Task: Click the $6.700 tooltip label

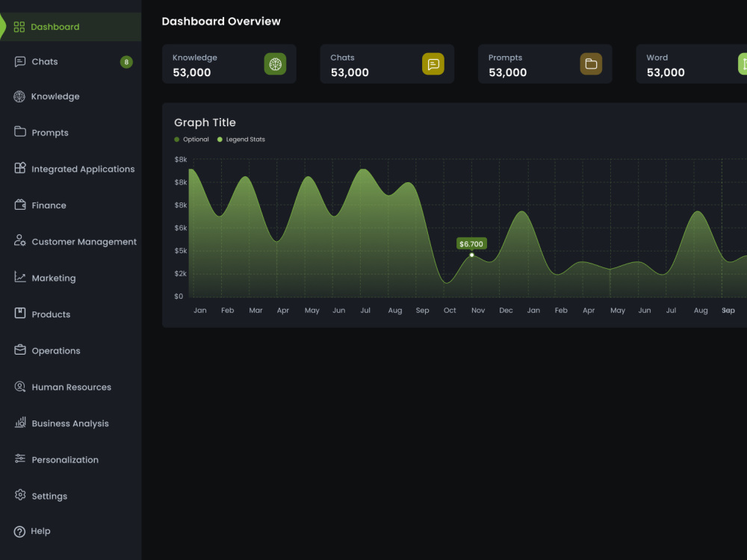Action: (x=471, y=244)
